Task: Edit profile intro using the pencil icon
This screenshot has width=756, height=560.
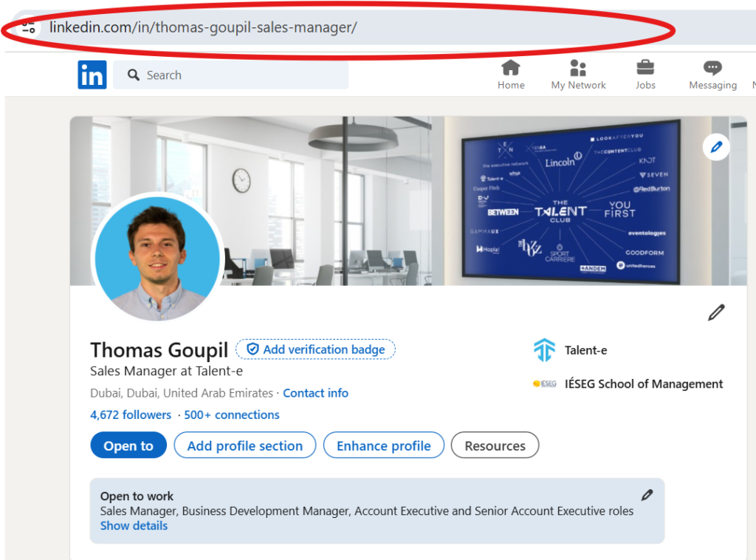Action: pyautogui.click(x=716, y=312)
